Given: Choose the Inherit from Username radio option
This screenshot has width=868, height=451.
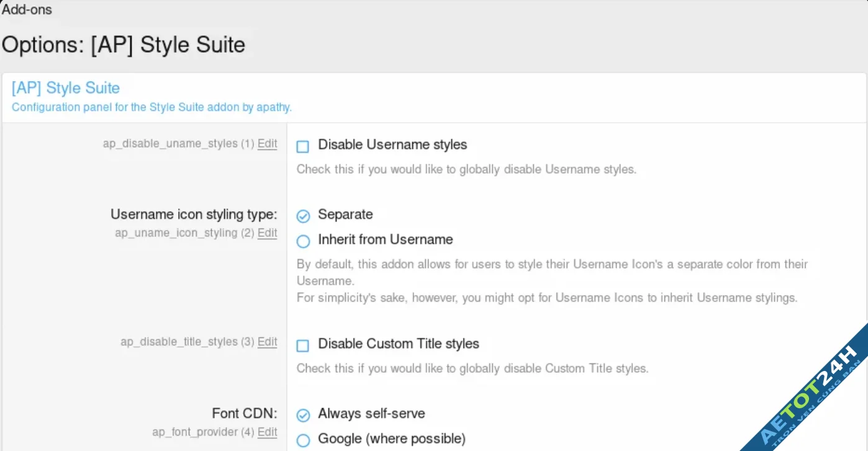Looking at the screenshot, I should point(303,241).
